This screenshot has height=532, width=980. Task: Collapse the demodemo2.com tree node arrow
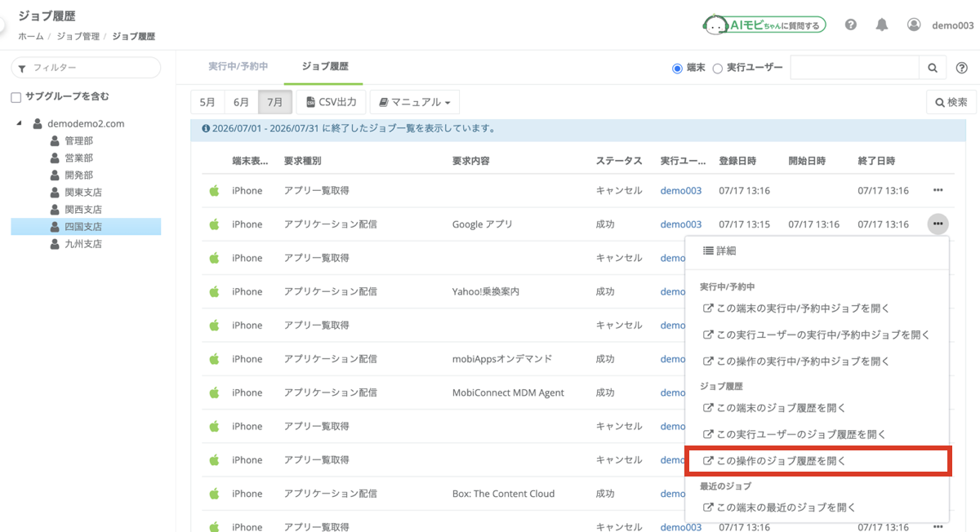[x=19, y=124]
